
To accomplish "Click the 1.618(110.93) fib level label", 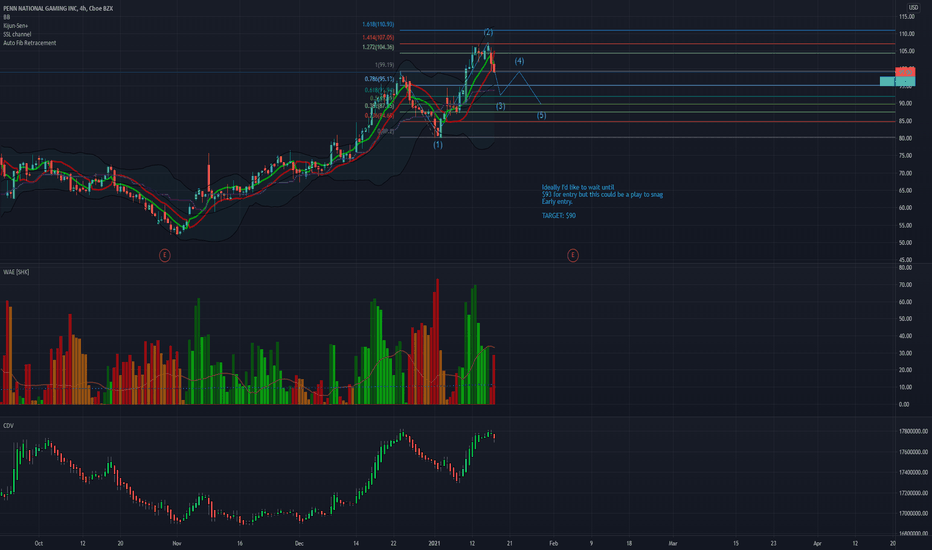I will click(378, 24).
